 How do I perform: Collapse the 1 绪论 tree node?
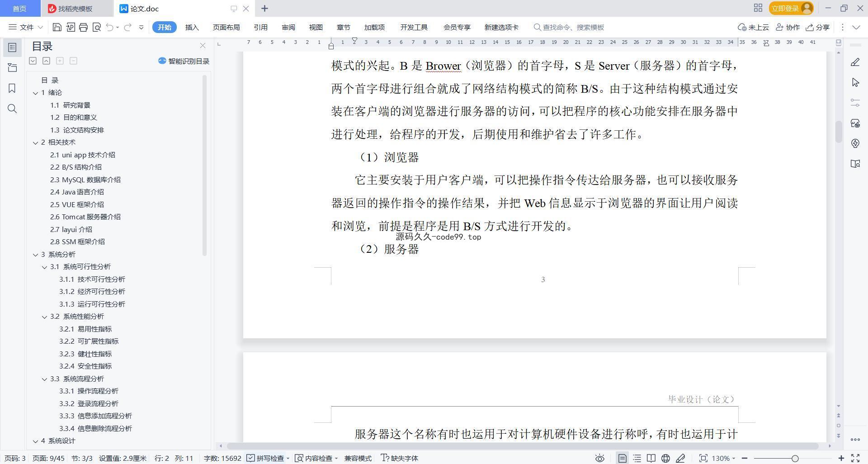coord(35,93)
